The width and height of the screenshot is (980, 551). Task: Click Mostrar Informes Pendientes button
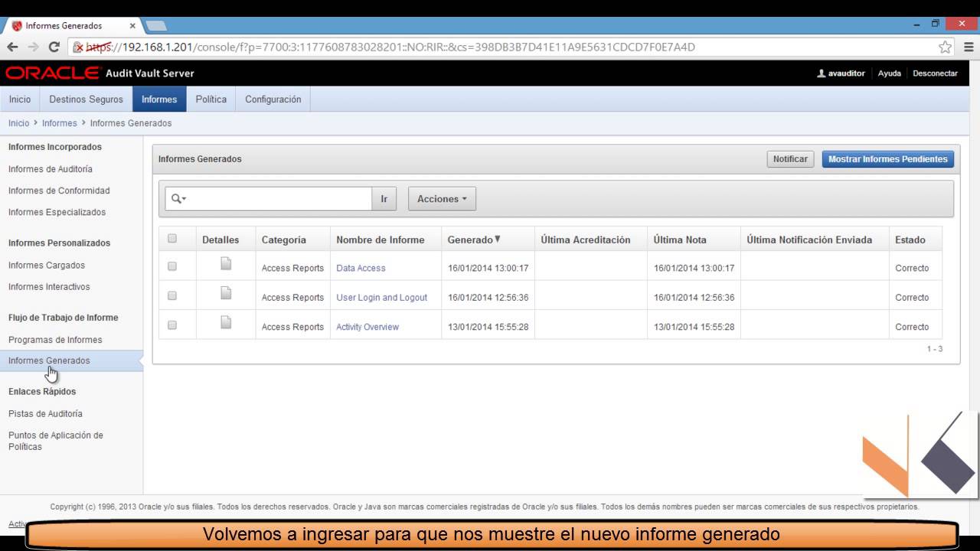(888, 159)
